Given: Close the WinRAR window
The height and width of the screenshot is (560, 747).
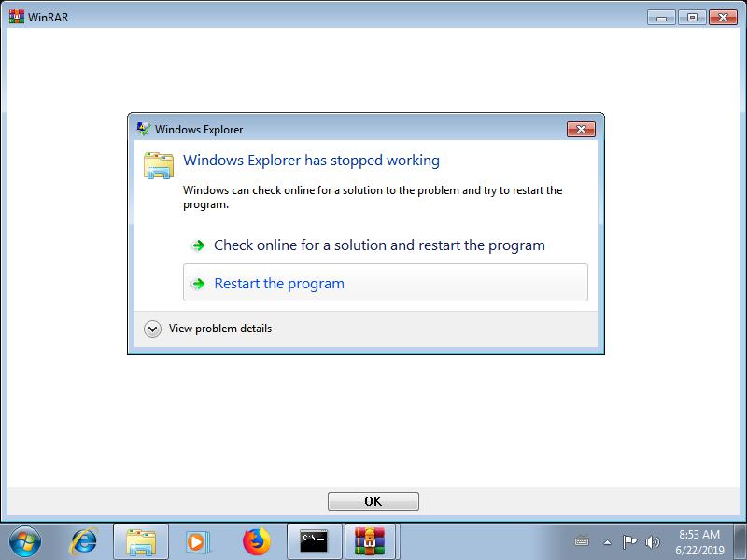Looking at the screenshot, I should 723,18.
